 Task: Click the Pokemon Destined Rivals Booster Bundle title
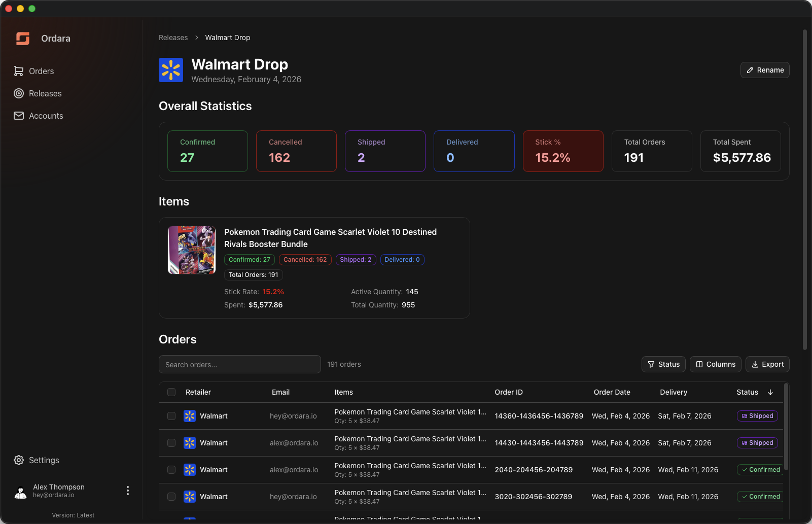tap(331, 238)
